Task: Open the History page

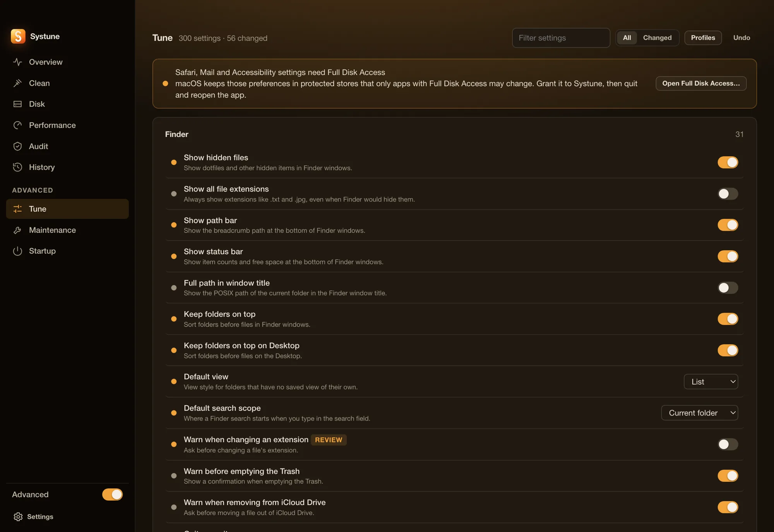Action: click(x=67, y=167)
